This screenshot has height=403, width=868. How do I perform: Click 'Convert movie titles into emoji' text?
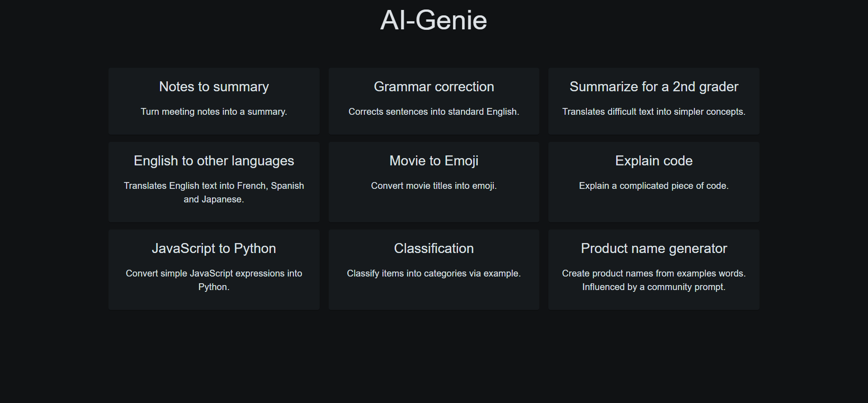click(434, 186)
